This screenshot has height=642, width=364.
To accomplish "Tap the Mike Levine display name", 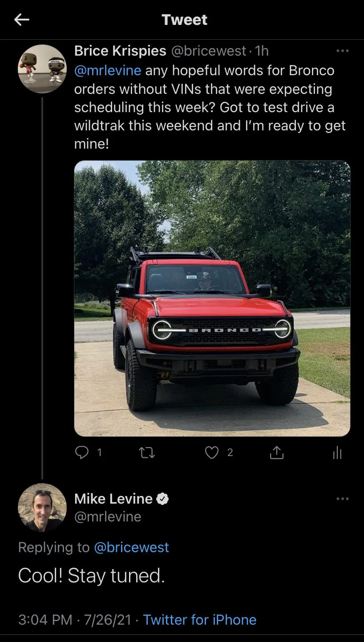I will 113,499.
